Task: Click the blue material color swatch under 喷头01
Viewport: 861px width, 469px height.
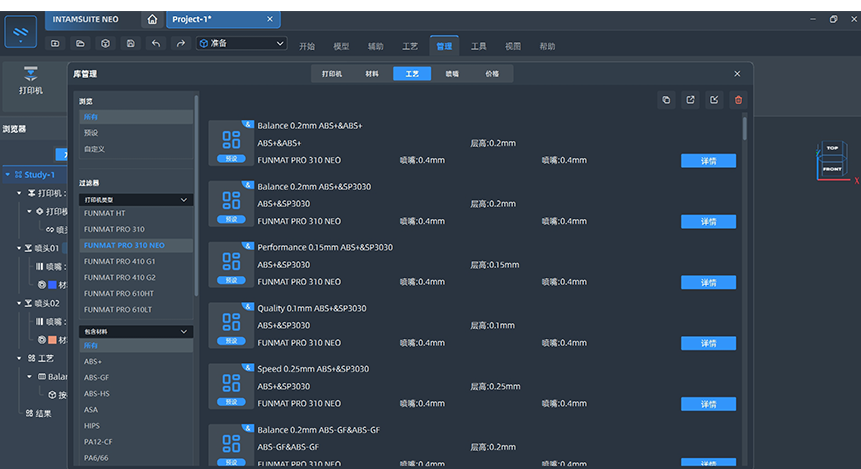Action: pyautogui.click(x=51, y=285)
